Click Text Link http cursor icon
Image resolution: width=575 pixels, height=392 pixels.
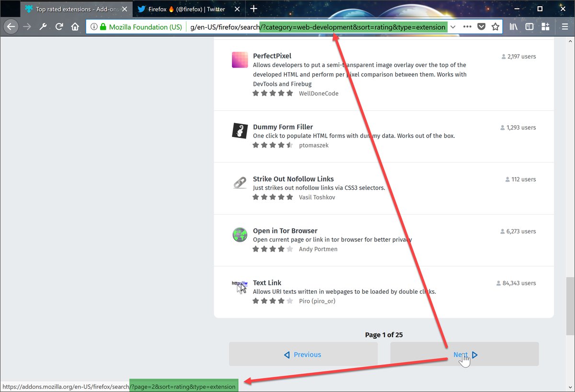[240, 287]
